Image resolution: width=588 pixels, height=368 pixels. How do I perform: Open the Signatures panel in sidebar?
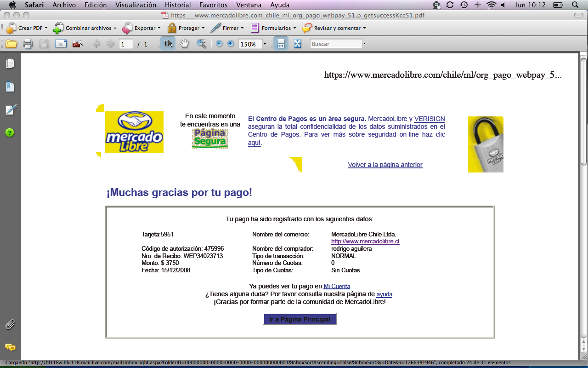point(10,109)
